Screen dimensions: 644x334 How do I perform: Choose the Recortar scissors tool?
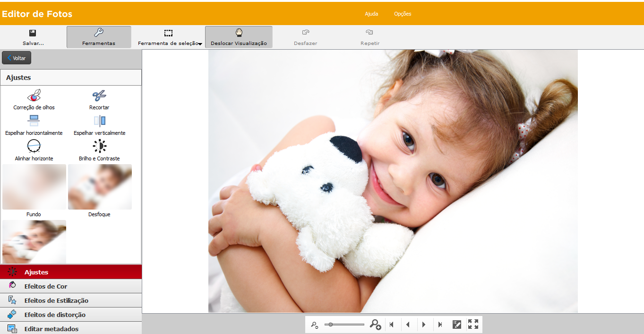tap(99, 96)
